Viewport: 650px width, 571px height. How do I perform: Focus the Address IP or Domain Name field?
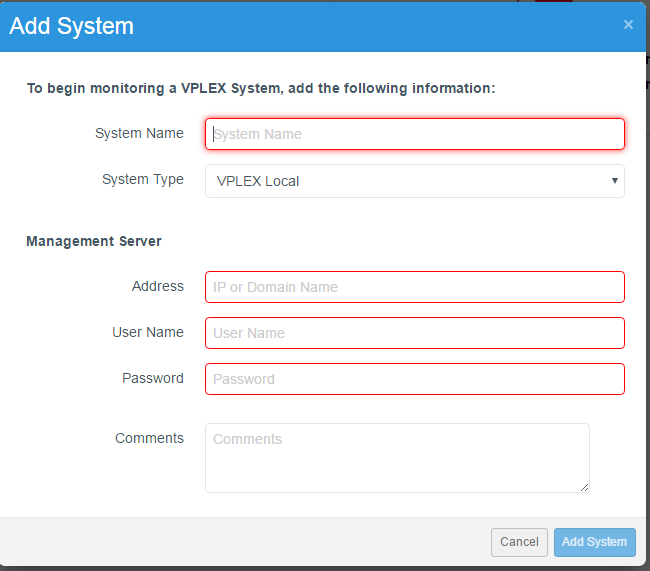(x=414, y=287)
